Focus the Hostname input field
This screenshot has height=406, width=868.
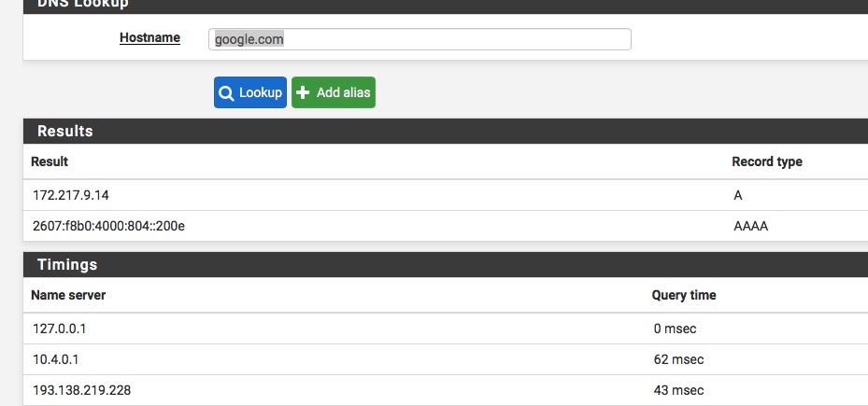pos(420,39)
